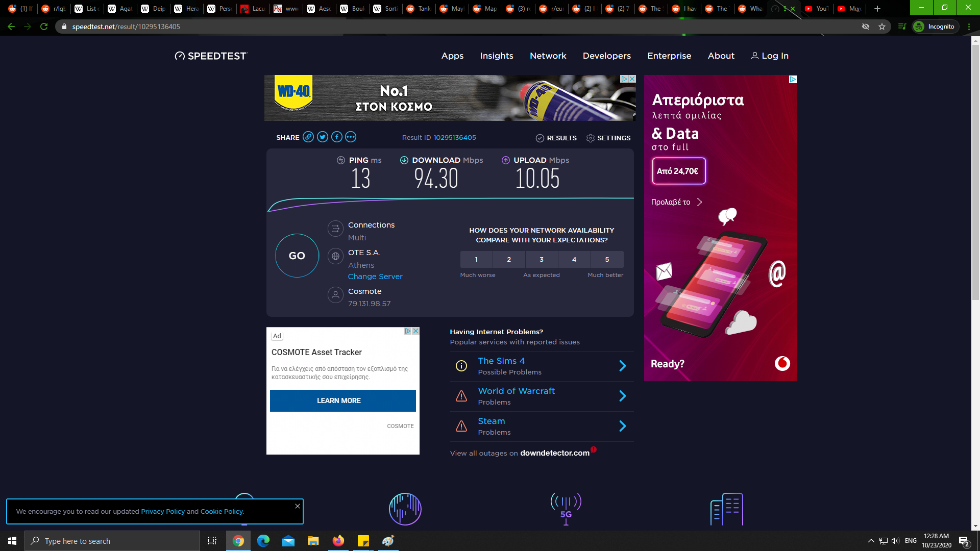Open the Developers menu
980x551 pixels.
click(x=607, y=56)
